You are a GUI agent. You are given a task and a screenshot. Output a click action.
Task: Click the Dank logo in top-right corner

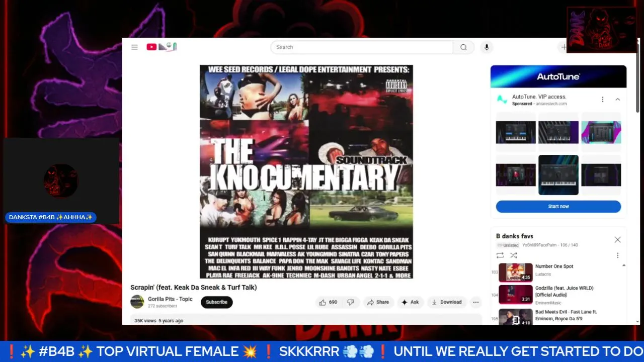point(602,30)
